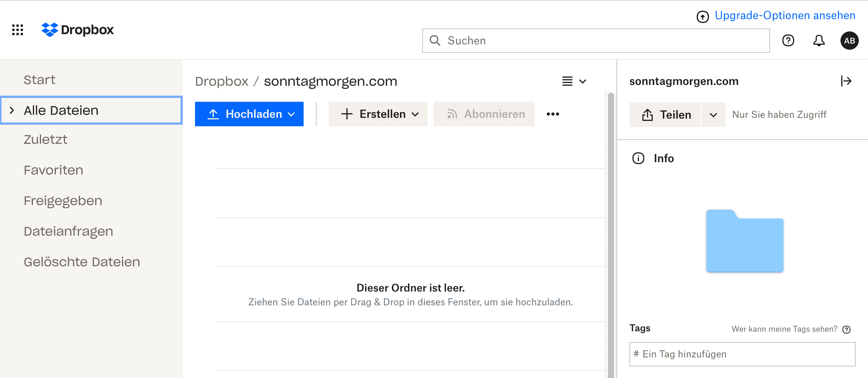Open the Info section label
The height and width of the screenshot is (378, 868).
click(x=664, y=158)
